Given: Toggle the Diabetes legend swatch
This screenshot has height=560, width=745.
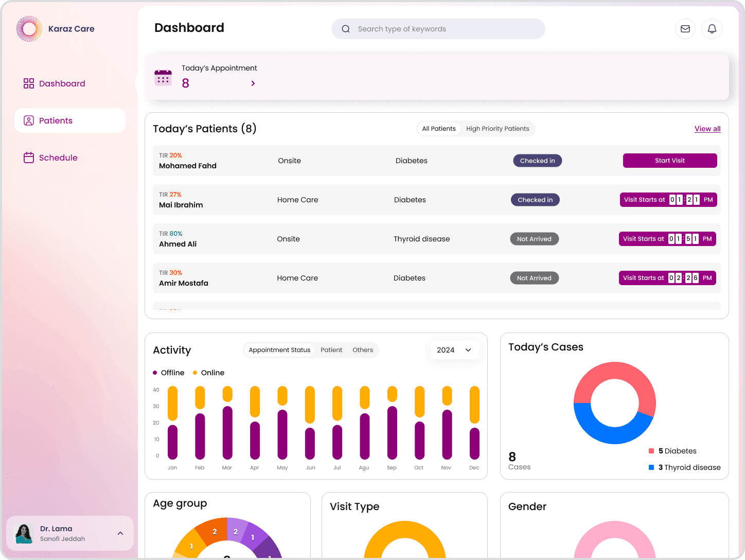Looking at the screenshot, I should click(x=651, y=451).
